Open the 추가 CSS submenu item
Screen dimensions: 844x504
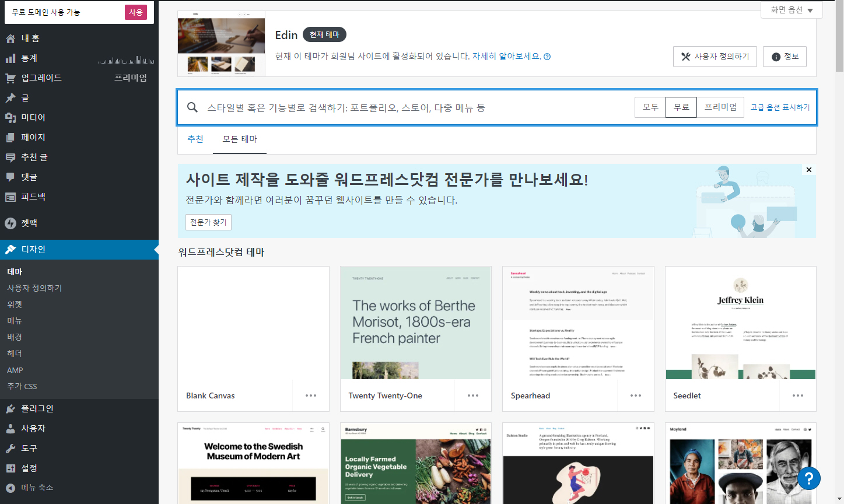[22, 386]
